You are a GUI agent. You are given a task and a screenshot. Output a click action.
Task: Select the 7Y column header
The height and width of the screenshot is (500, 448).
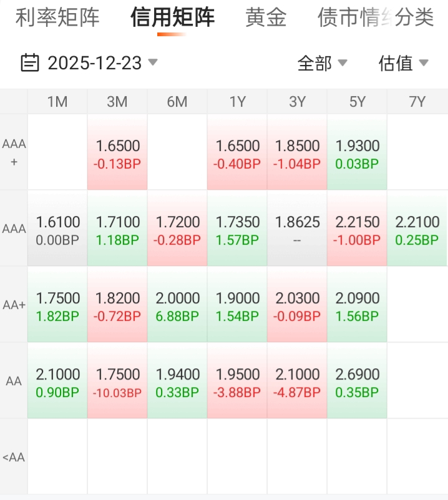pos(417,102)
